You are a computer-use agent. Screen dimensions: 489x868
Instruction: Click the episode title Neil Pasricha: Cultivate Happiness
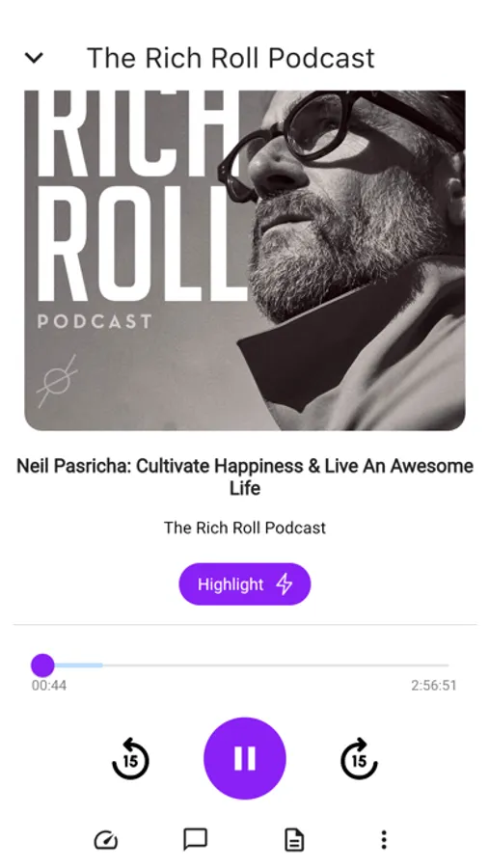(x=245, y=476)
